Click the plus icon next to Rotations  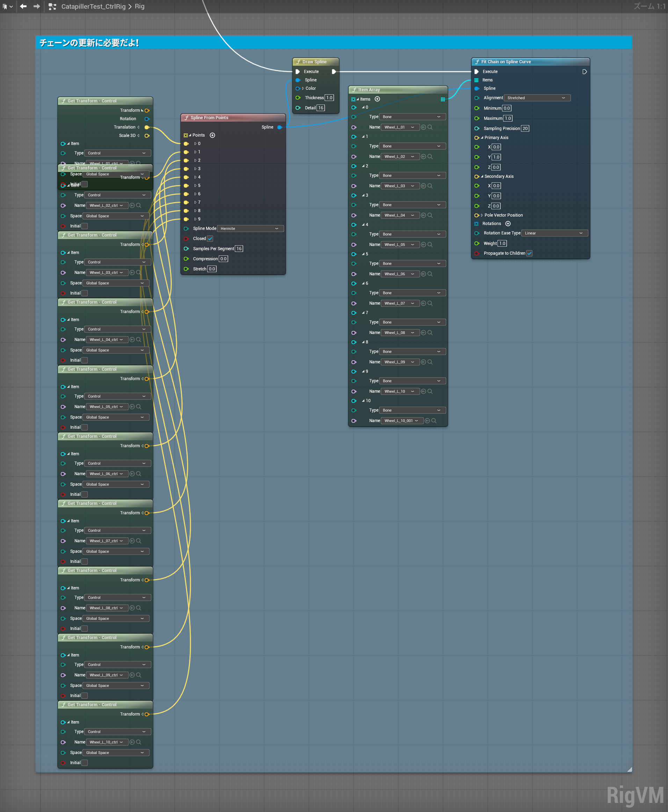pyautogui.click(x=508, y=224)
